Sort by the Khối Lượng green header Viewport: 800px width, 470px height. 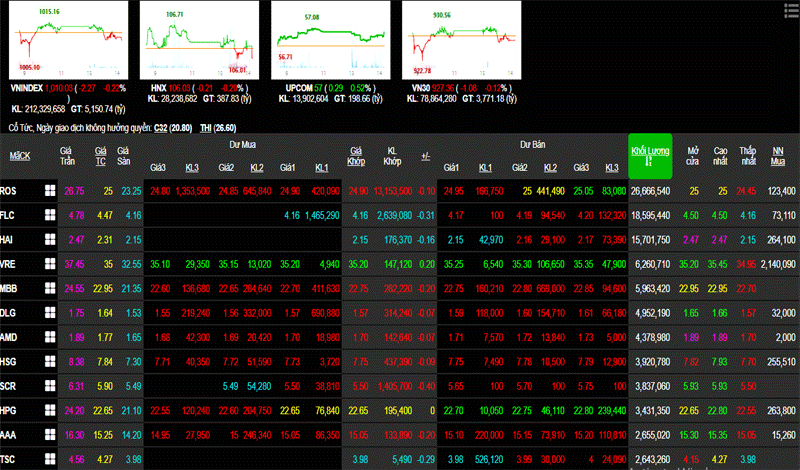650,156
